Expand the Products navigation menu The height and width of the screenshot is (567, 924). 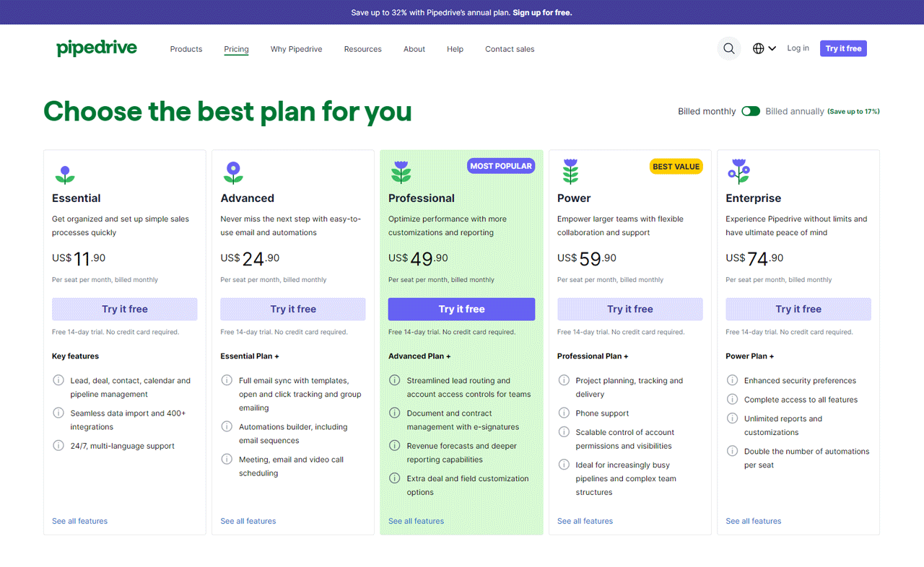click(x=186, y=49)
